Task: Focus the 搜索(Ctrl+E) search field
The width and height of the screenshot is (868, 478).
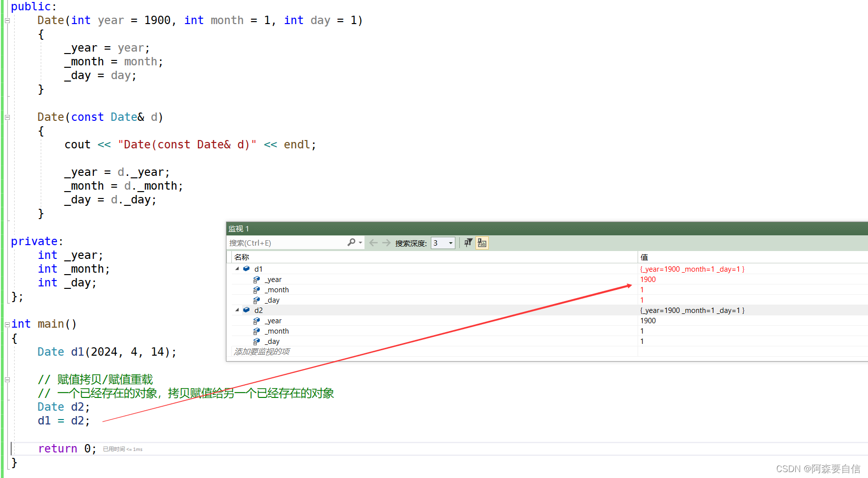Action: coord(287,243)
